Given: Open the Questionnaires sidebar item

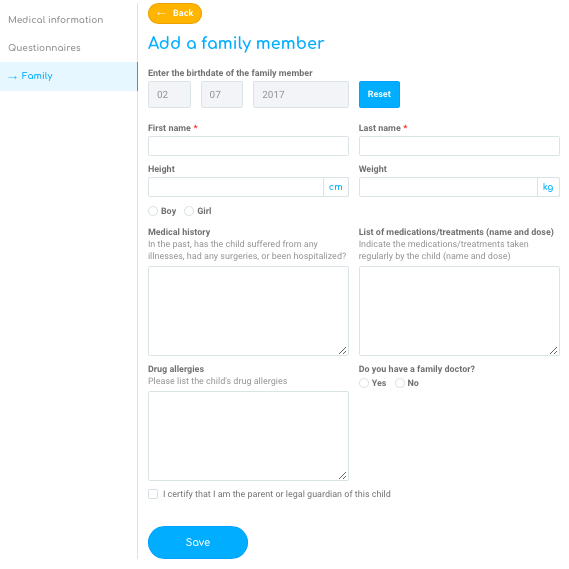Looking at the screenshot, I should tap(44, 48).
